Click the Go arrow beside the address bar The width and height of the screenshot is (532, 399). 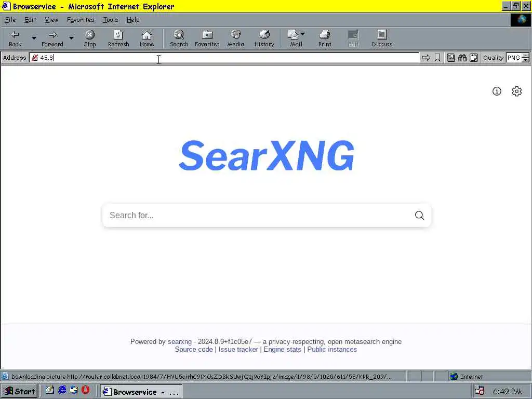pyautogui.click(x=426, y=58)
